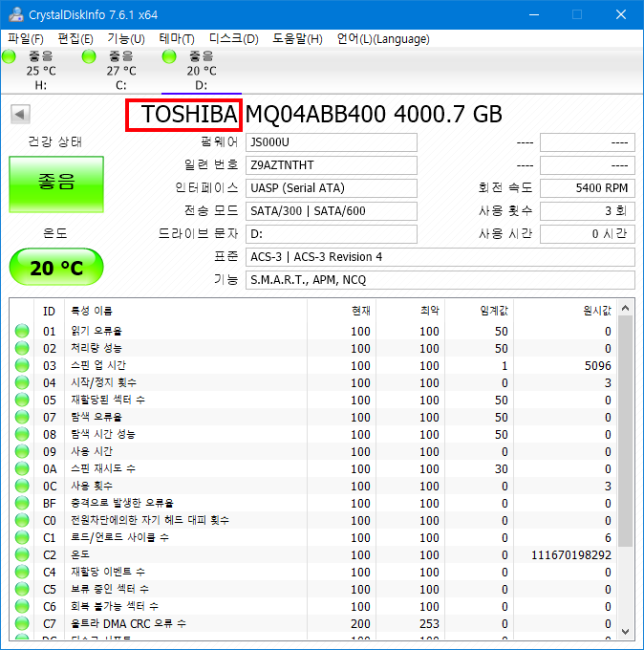Click status icon of row 03 스핀 업 시간

[22, 365]
